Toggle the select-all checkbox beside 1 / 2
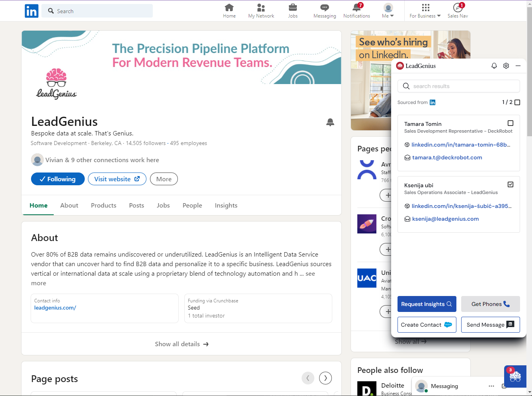The width and height of the screenshot is (532, 396). pos(517,102)
